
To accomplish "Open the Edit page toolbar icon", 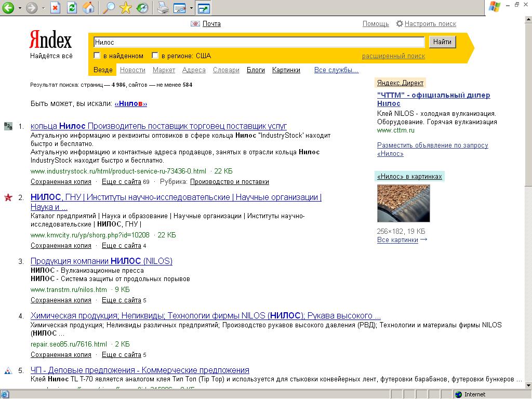I will [x=179, y=8].
